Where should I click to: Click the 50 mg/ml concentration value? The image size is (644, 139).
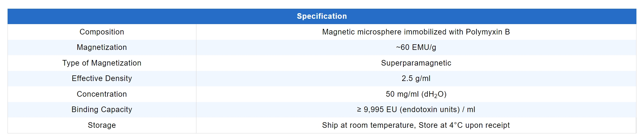pos(402,94)
